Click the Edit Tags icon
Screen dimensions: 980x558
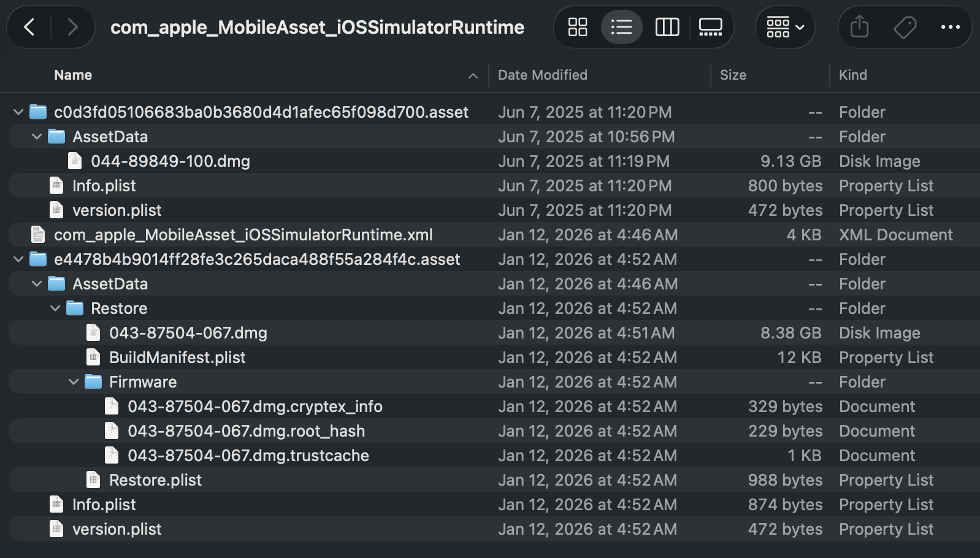905,27
